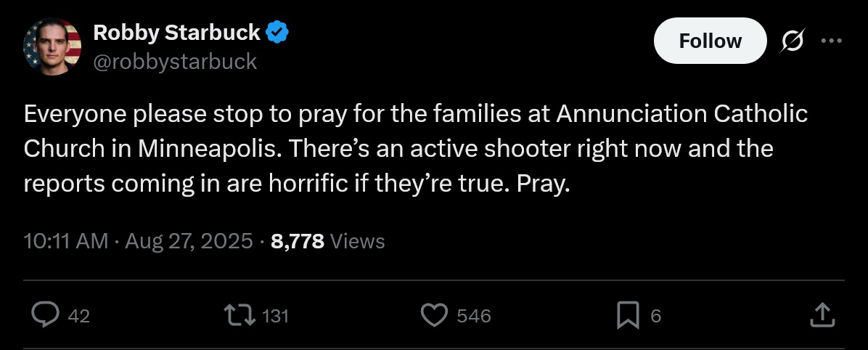Open the three-dot More options menu
This screenshot has width=868, height=350.
pos(830,41)
